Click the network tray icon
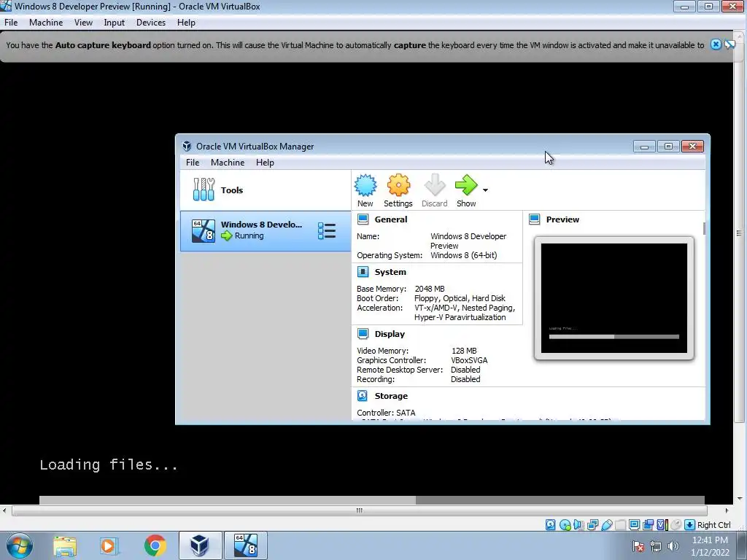 click(x=656, y=546)
